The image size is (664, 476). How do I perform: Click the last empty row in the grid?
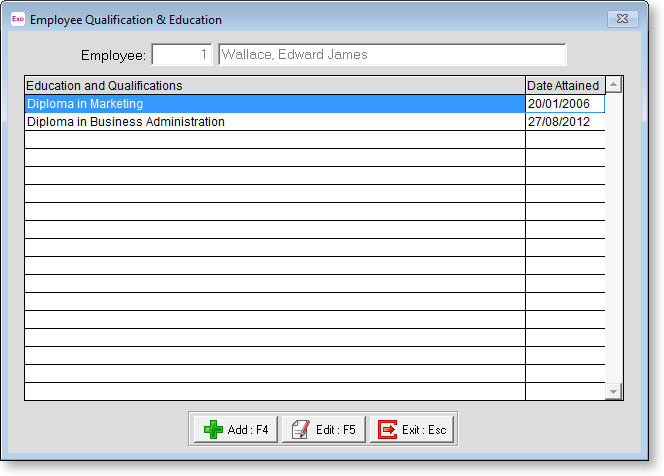274,391
